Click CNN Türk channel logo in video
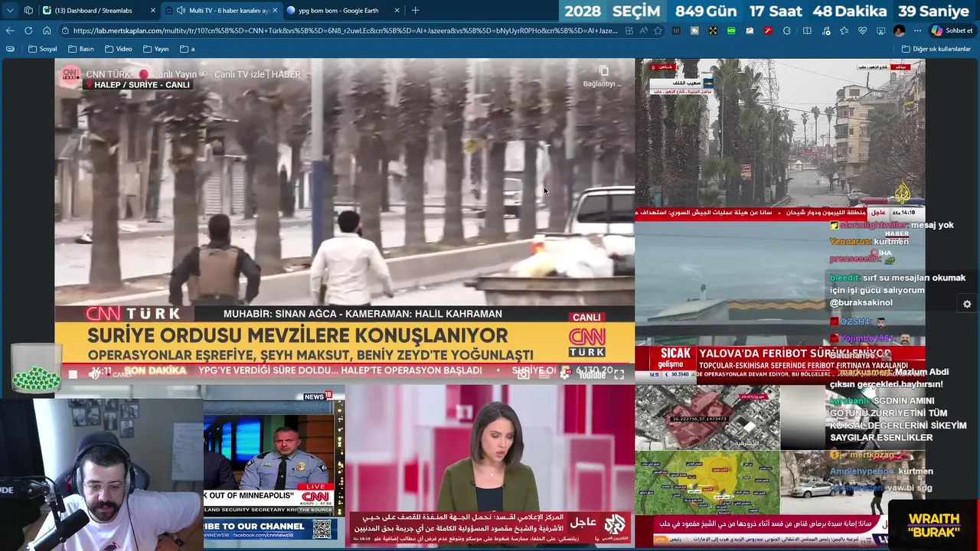This screenshot has width=980, height=551. (x=70, y=75)
